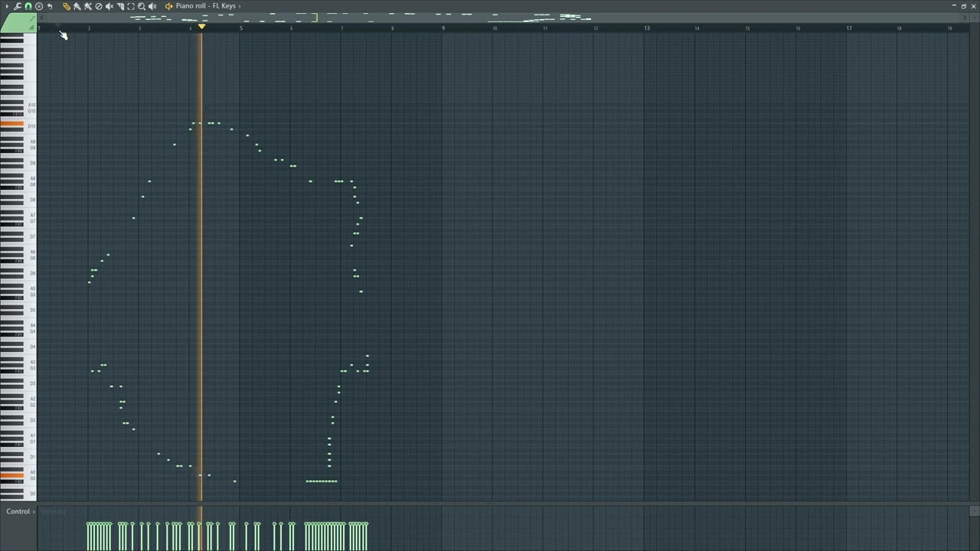Viewport: 980px width, 551px height.
Task: Click the small icon at event lane right edge
Action: point(974,511)
